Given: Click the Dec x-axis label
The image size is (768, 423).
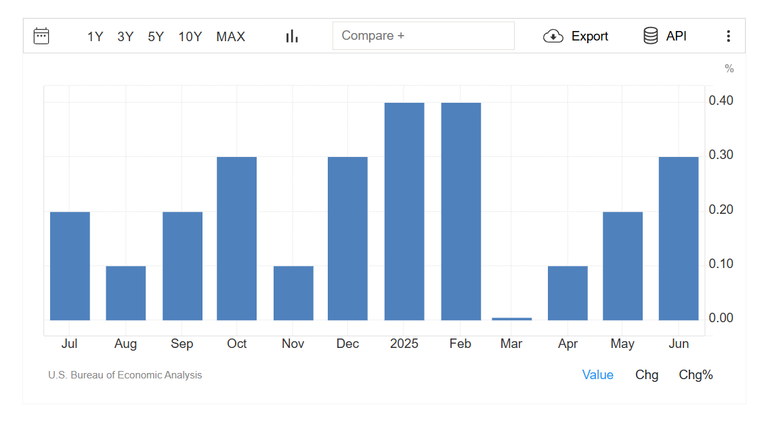Looking at the screenshot, I should click(348, 344).
